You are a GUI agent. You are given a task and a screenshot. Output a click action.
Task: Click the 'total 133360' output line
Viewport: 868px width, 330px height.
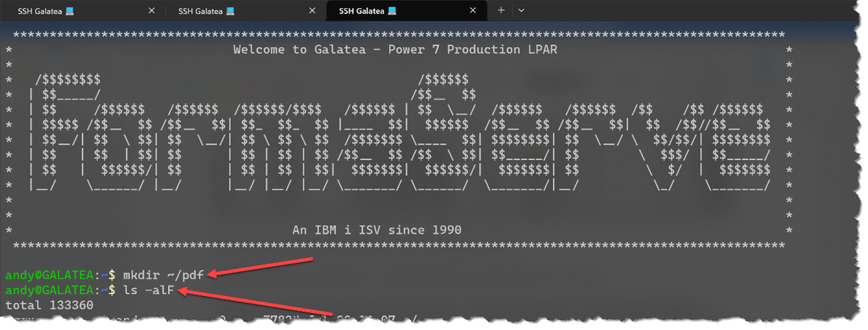click(49, 305)
